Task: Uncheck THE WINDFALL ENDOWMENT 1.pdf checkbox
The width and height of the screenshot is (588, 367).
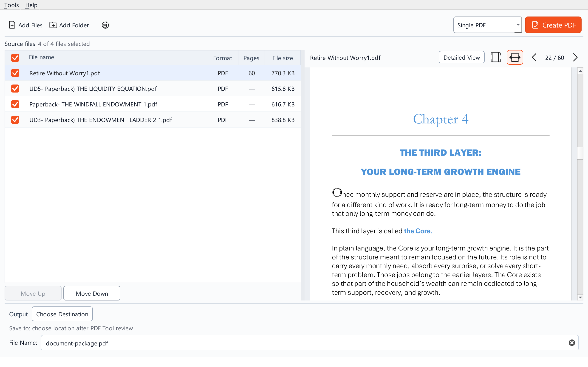Action: (15, 104)
